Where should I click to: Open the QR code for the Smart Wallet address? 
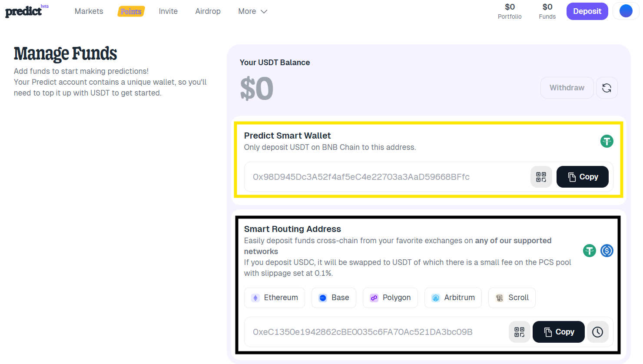pyautogui.click(x=541, y=177)
